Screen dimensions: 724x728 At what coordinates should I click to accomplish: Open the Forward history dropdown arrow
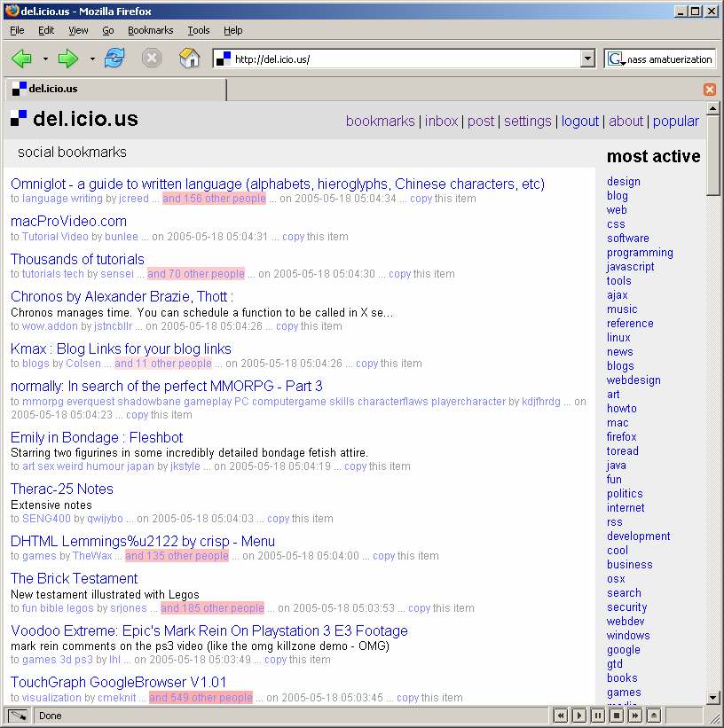pos(92,59)
